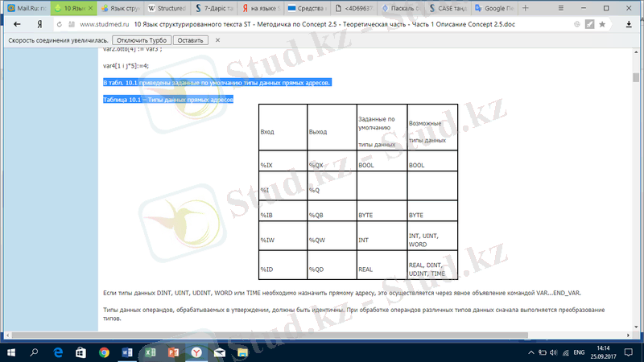Open the volume control tray icon
Viewport: 644px width, 362px height.
[x=554, y=352]
